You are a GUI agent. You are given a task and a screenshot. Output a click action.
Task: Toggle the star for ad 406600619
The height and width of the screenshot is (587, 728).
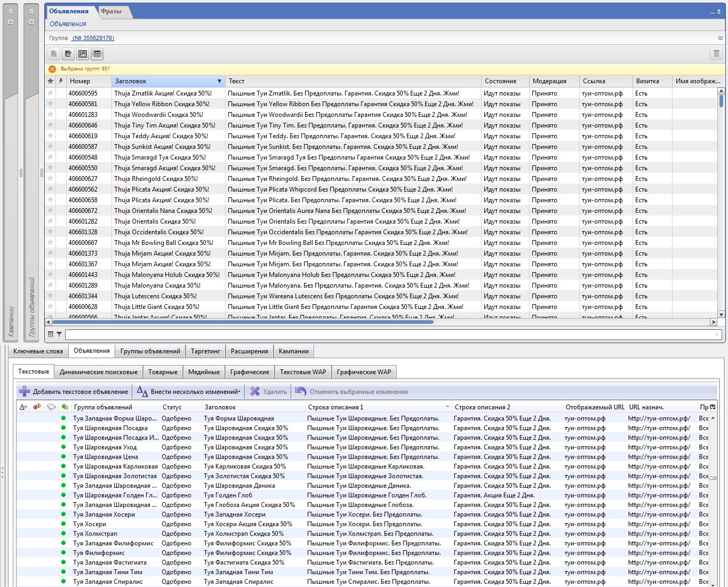pyautogui.click(x=51, y=136)
